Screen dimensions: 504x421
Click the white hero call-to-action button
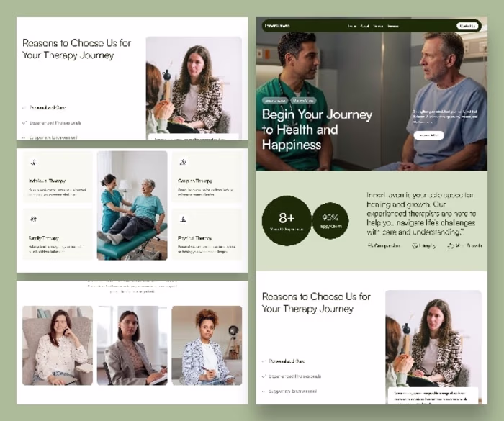coord(429,135)
